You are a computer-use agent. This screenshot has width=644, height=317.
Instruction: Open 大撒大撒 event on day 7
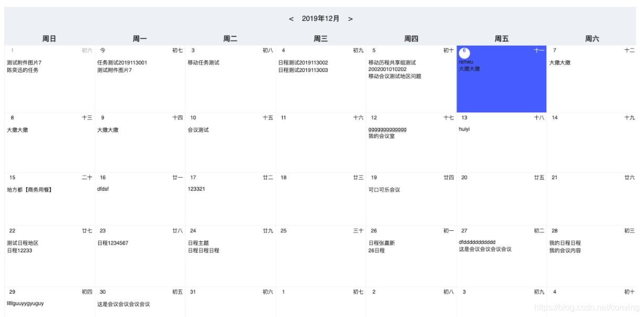(x=559, y=63)
